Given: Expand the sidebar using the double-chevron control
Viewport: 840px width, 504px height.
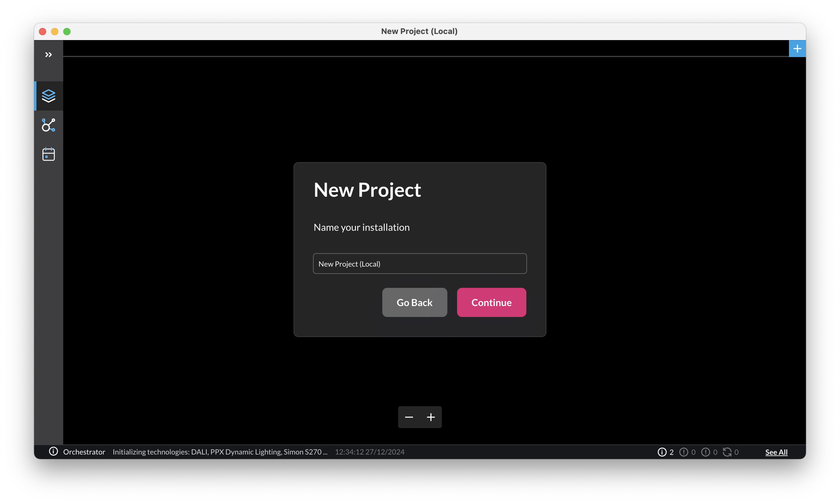Looking at the screenshot, I should (x=48, y=54).
